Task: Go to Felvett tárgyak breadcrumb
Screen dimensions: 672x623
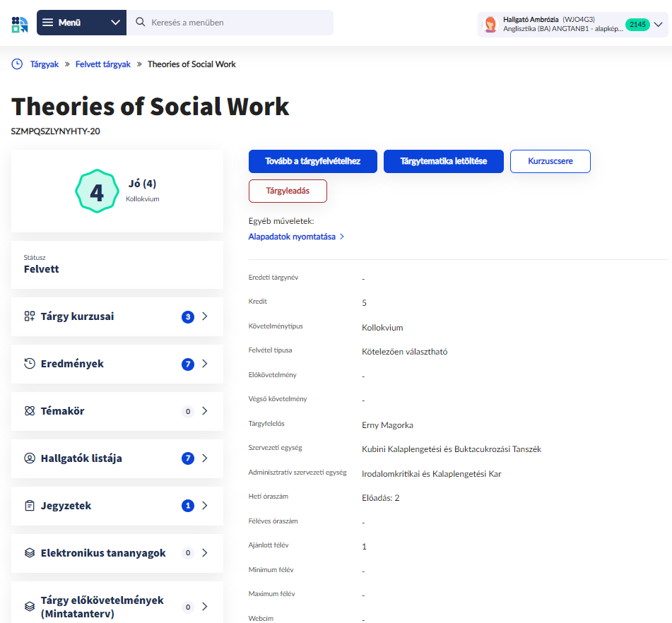Action: pos(103,64)
